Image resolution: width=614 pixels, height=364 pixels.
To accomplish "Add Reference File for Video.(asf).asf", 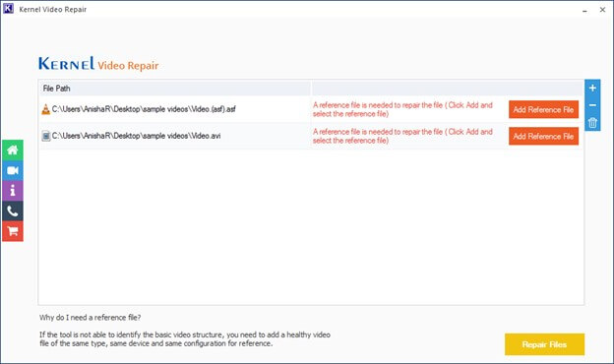I will point(543,109).
